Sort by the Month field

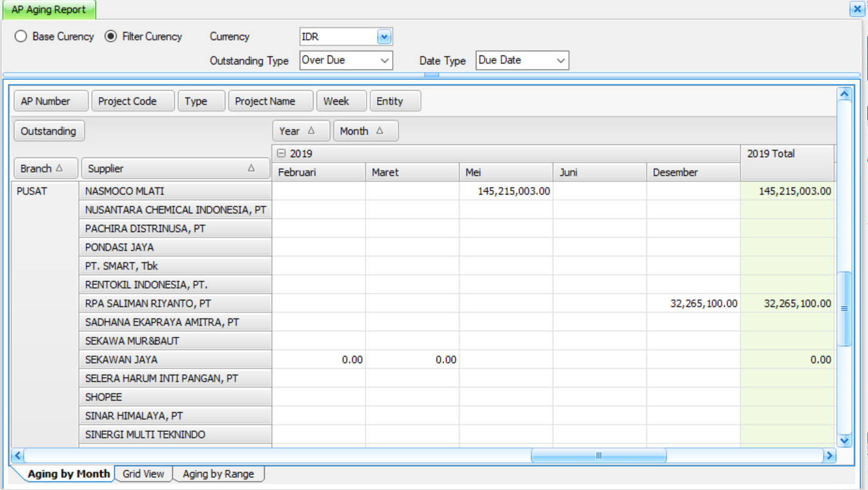pos(365,131)
